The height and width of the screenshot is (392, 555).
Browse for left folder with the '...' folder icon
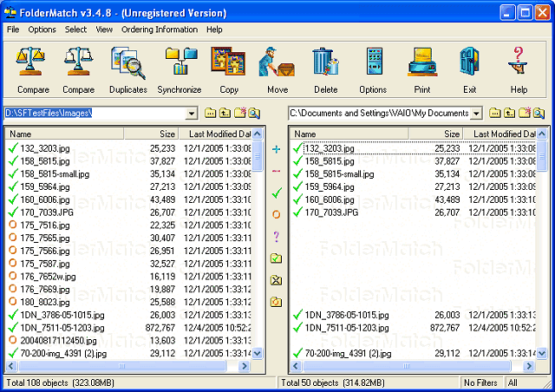click(210, 114)
